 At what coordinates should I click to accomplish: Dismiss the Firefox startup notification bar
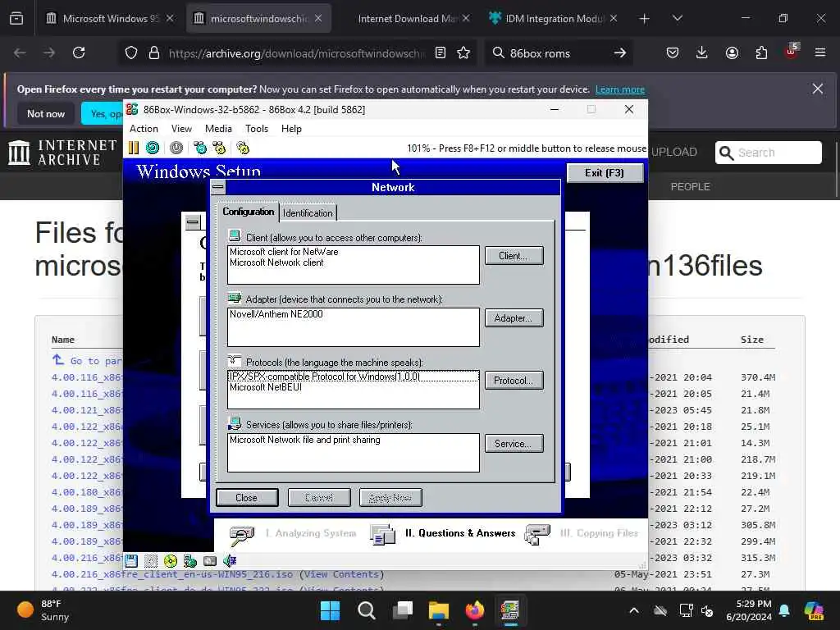click(x=818, y=89)
